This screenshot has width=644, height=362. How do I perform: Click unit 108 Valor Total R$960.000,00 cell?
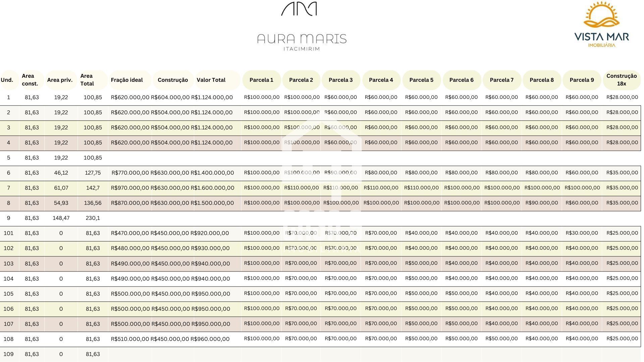(210, 339)
